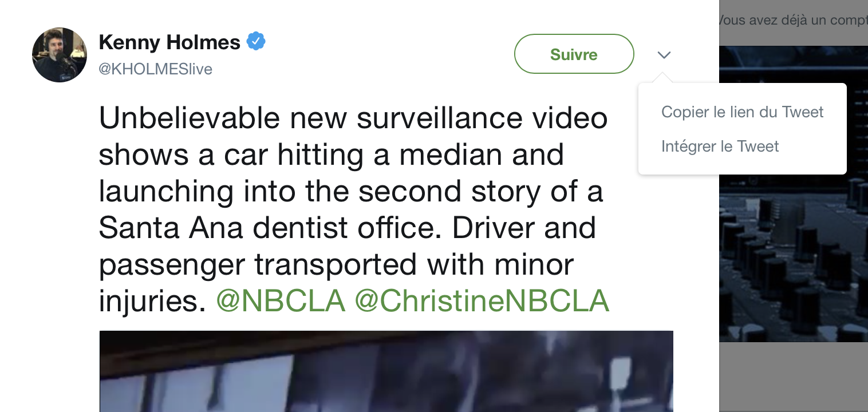Image resolution: width=868 pixels, height=412 pixels.
Task: Open the Kenny Holmes display name
Action: pyautogui.click(x=169, y=42)
